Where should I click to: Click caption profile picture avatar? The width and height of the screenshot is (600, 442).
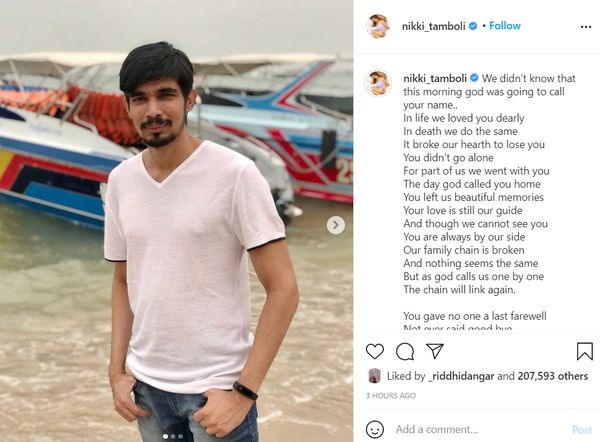pos(378,83)
